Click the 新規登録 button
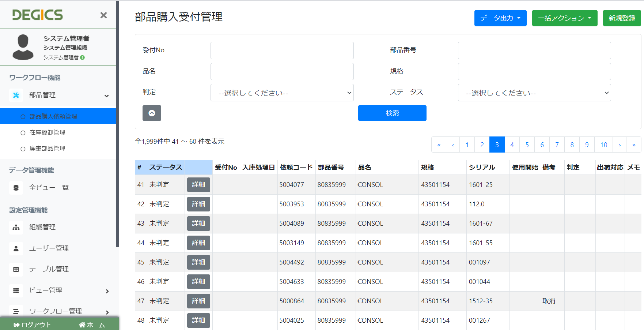Viewport: 644px width, 330px height. click(x=622, y=18)
